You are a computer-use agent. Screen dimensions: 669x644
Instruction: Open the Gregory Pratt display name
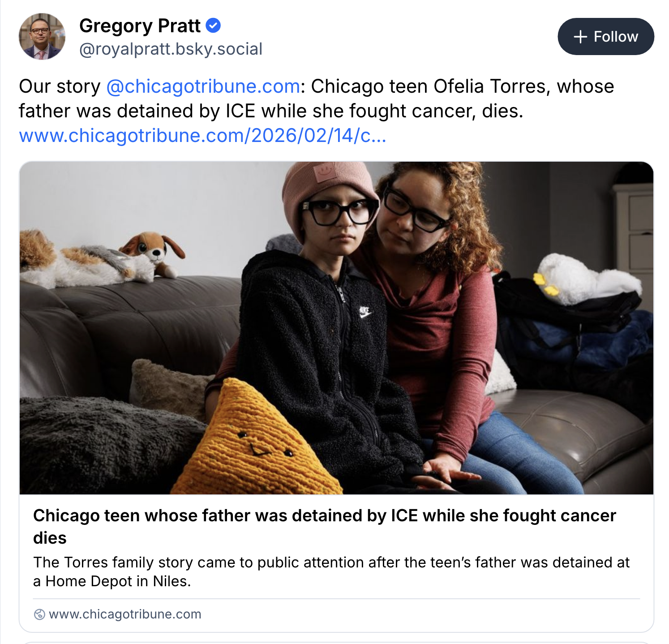pos(140,26)
